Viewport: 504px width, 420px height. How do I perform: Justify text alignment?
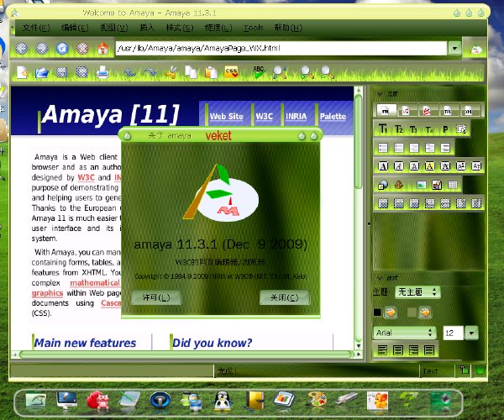pyautogui.click(x=429, y=350)
